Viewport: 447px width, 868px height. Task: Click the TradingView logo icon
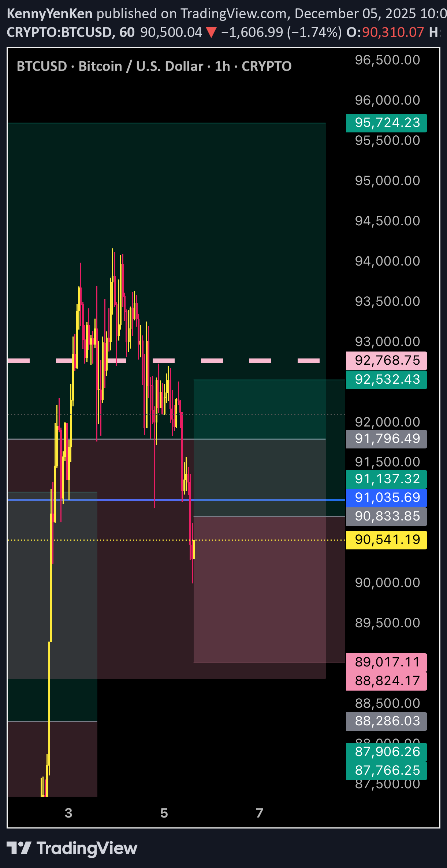19,848
